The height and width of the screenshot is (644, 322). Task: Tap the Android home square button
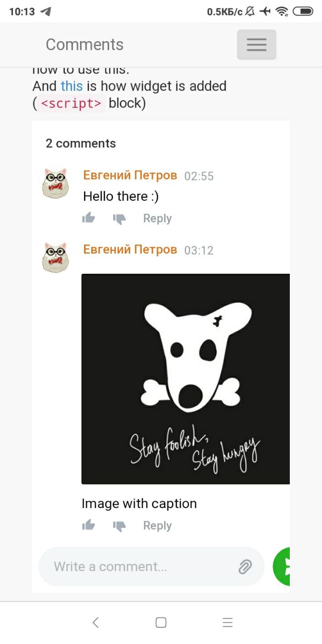pyautogui.click(x=161, y=622)
